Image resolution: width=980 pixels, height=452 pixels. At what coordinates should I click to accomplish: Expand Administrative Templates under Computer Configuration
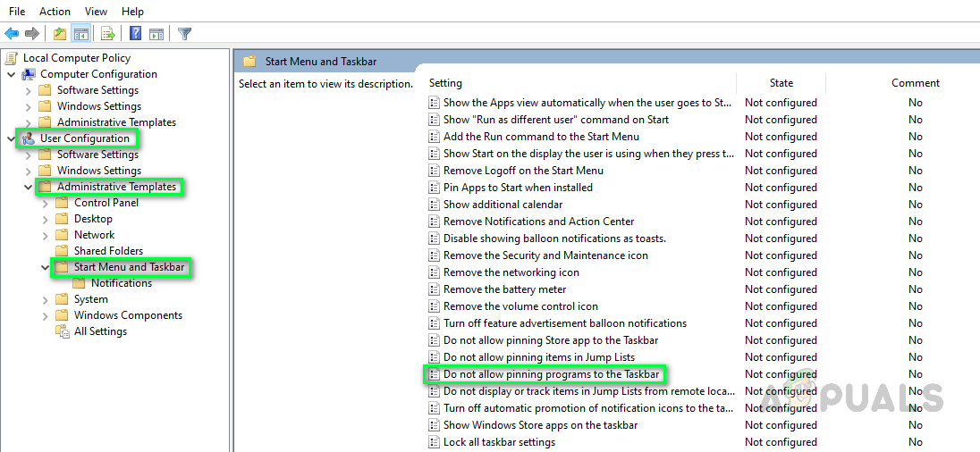tap(28, 122)
